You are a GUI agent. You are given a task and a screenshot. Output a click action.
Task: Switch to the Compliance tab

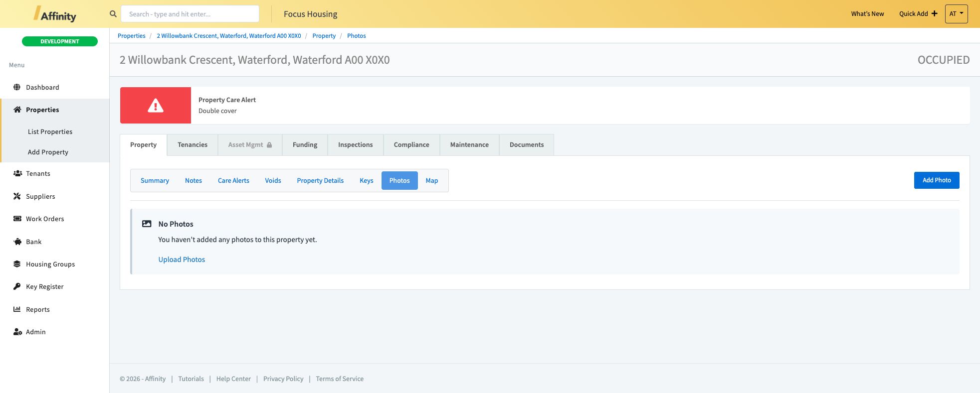coord(411,145)
